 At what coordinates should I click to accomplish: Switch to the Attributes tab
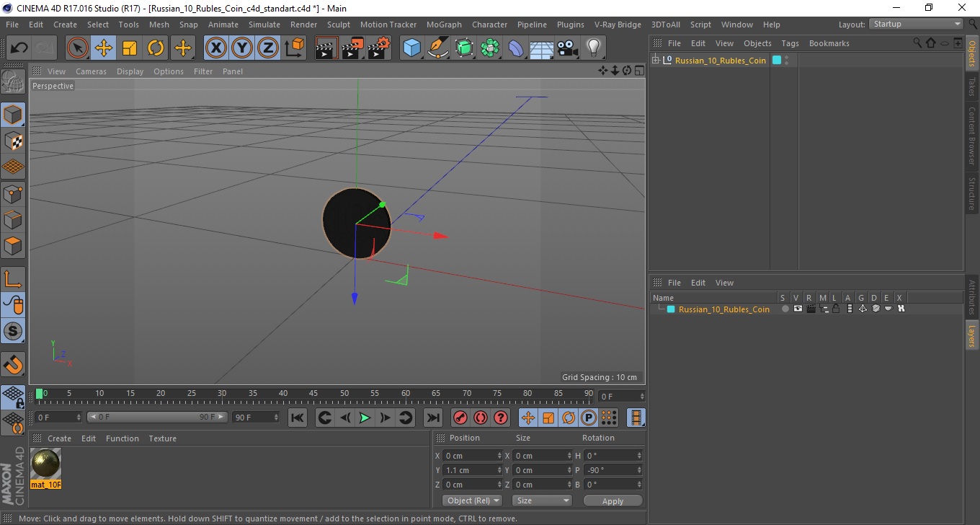point(972,297)
